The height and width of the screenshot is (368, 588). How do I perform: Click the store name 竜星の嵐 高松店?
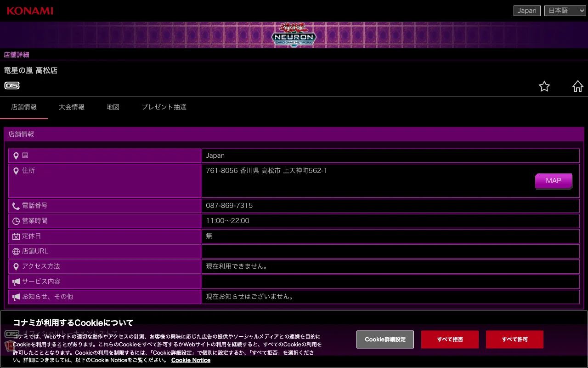[x=30, y=70]
